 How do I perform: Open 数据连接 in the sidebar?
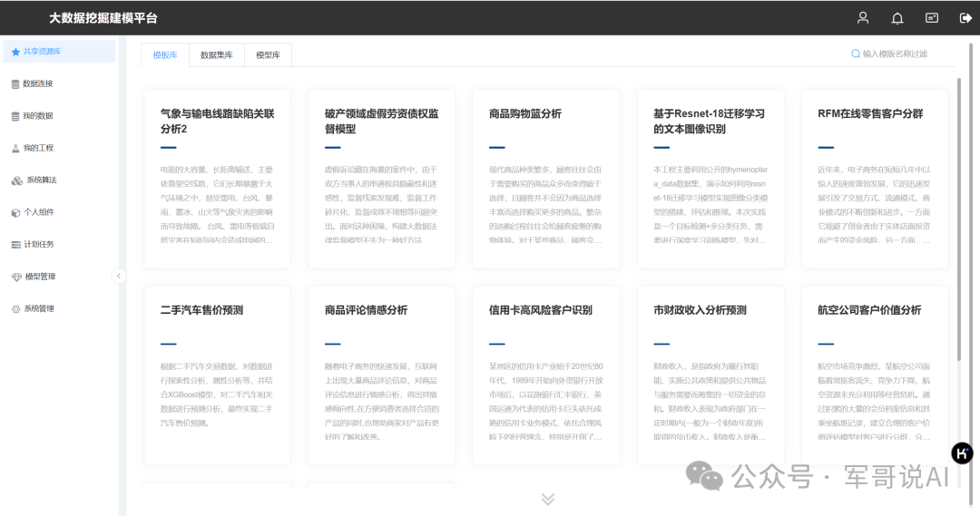(x=59, y=83)
